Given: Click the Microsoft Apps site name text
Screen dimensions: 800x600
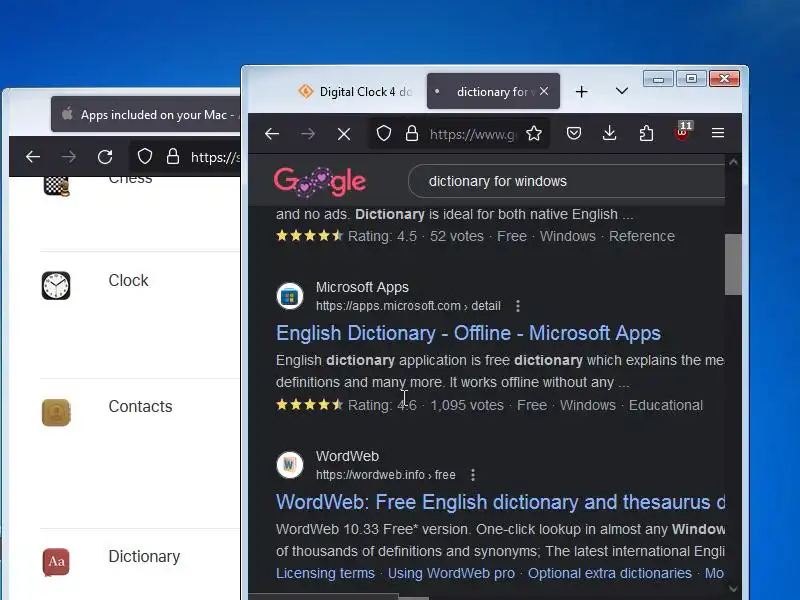Looking at the screenshot, I should click(x=362, y=287).
